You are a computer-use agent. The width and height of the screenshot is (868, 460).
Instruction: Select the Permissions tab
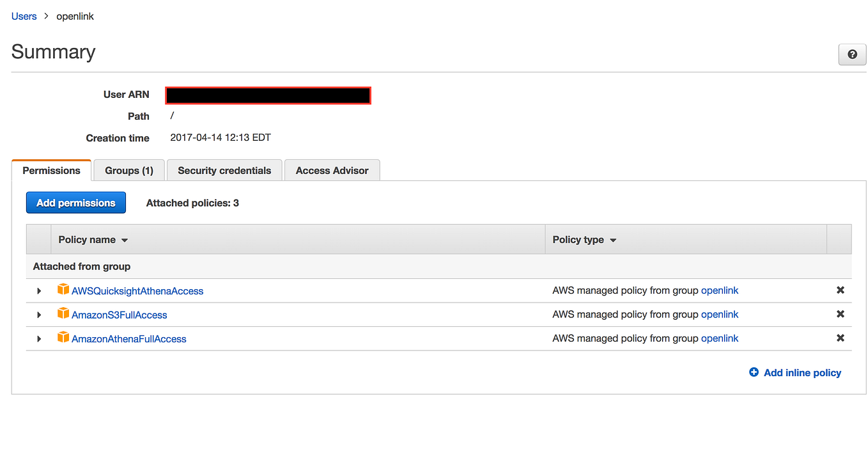(x=50, y=170)
